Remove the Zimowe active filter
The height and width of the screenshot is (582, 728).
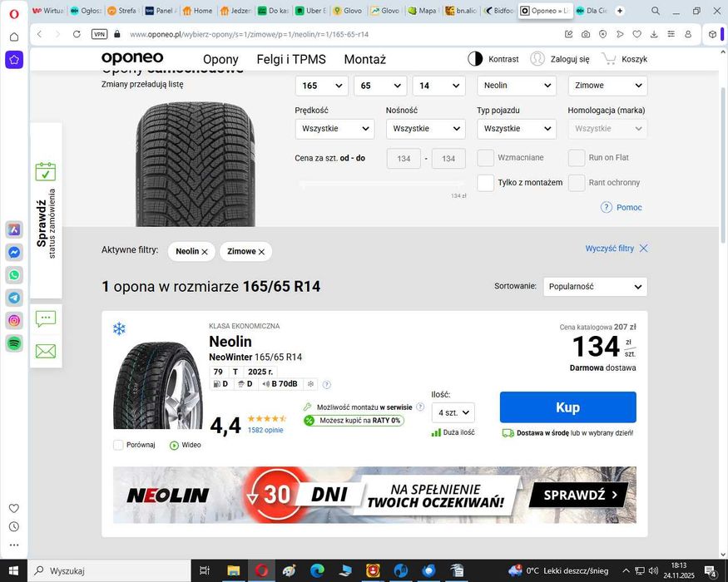pyautogui.click(x=261, y=252)
